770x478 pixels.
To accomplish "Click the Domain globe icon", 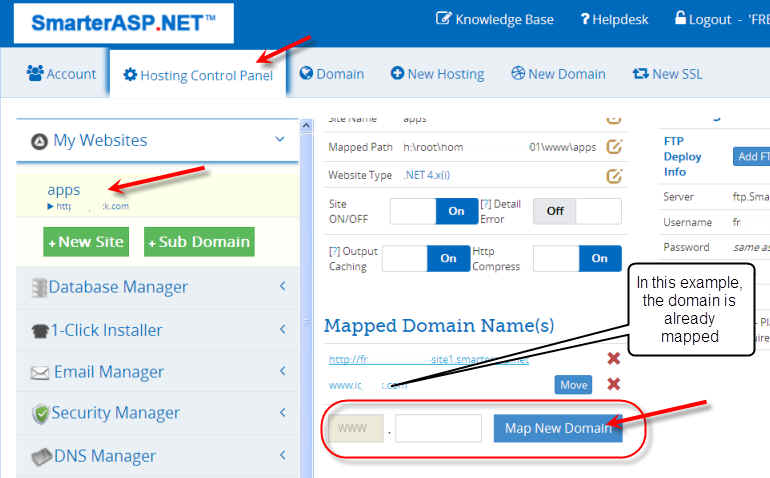I will point(306,73).
